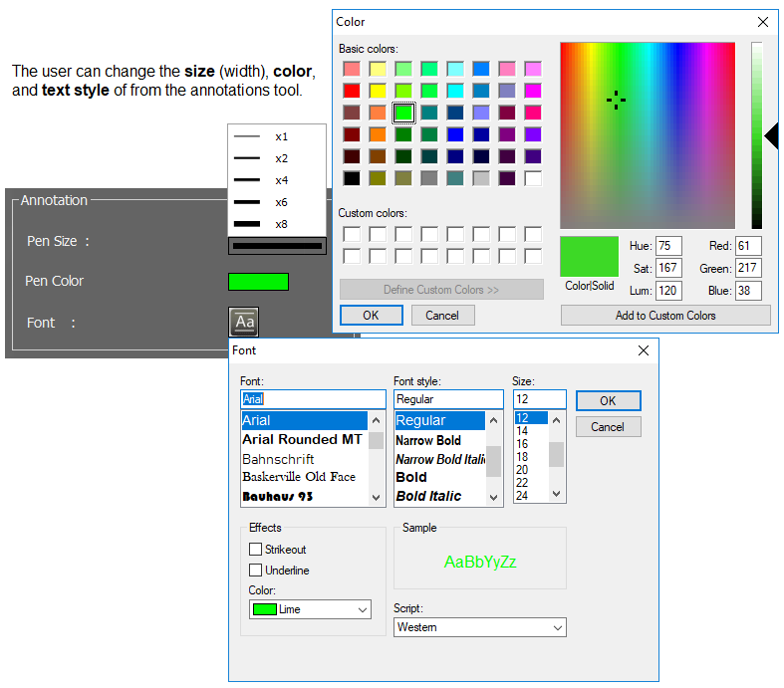Select Bauhaus 93 in font list
This screenshot has width=784, height=688.
[x=278, y=496]
